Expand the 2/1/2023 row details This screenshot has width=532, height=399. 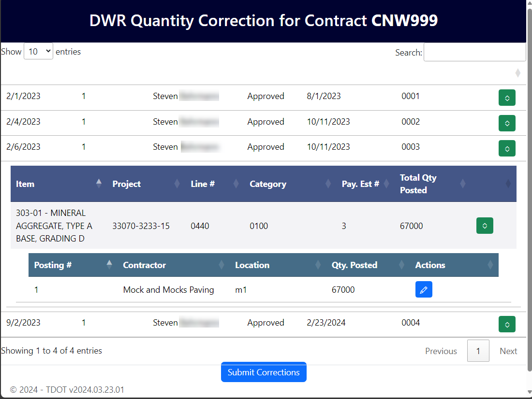[x=507, y=98]
